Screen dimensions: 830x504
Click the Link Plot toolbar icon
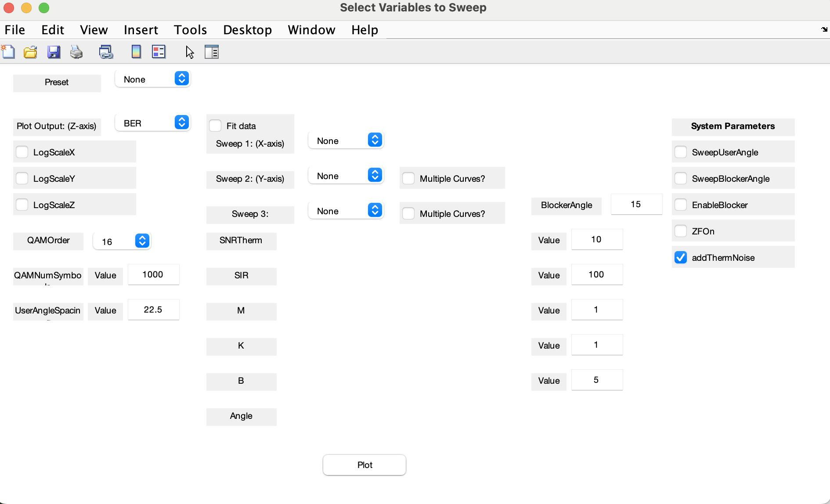pyautogui.click(x=106, y=52)
